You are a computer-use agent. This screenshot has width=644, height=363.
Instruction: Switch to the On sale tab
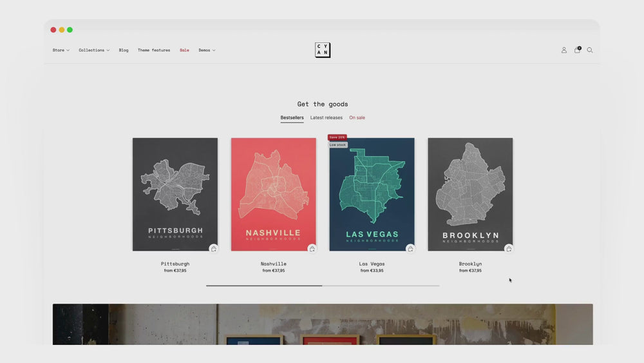pos(357,118)
